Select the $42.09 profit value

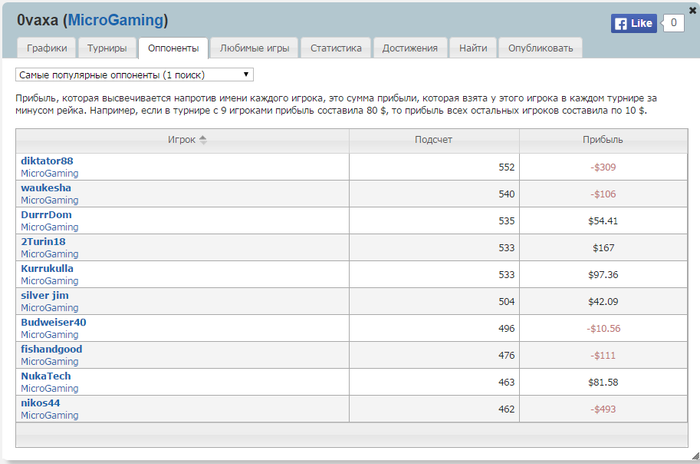coord(603,301)
